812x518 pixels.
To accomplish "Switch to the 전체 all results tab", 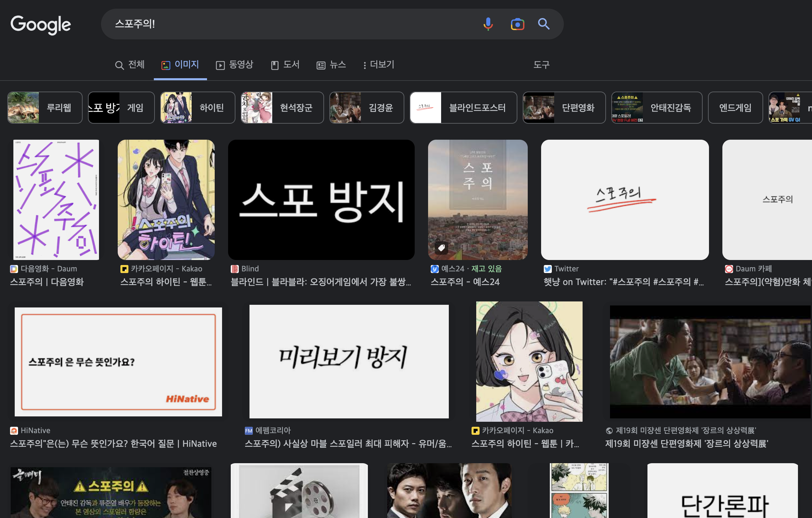I will [x=130, y=65].
